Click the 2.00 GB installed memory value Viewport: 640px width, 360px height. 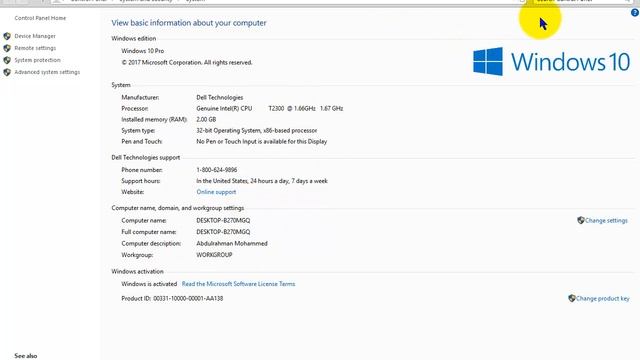coord(206,120)
